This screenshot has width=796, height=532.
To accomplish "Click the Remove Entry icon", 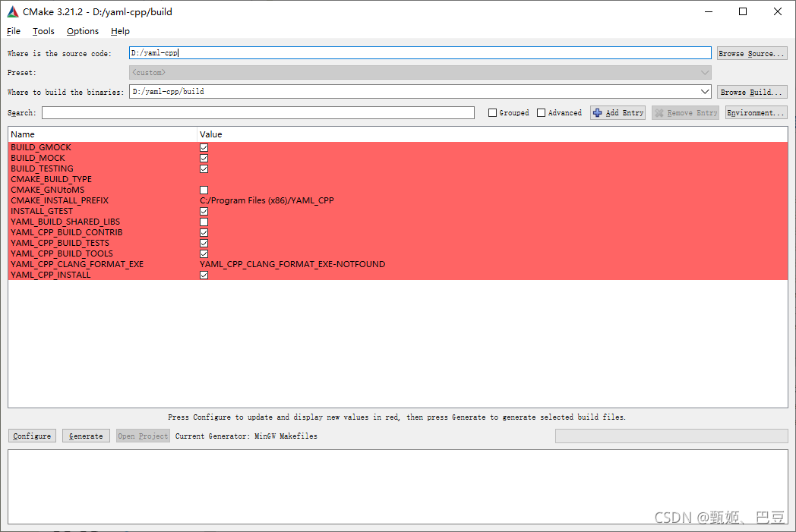I will click(658, 112).
